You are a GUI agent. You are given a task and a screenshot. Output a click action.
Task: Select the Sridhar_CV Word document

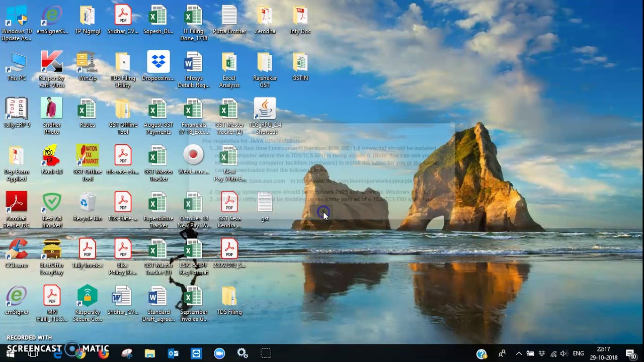click(x=123, y=300)
